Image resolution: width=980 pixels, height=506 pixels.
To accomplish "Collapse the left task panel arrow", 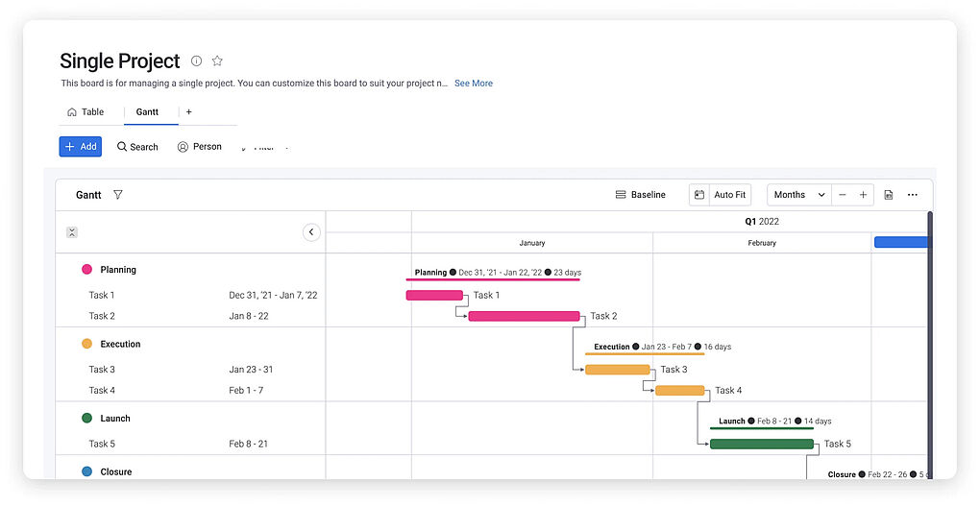I will point(311,232).
